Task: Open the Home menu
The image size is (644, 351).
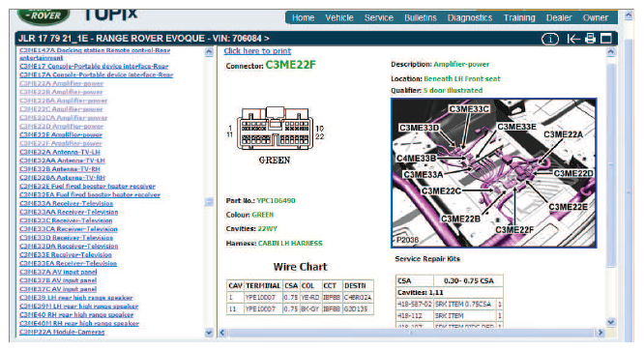Action: click(x=303, y=17)
